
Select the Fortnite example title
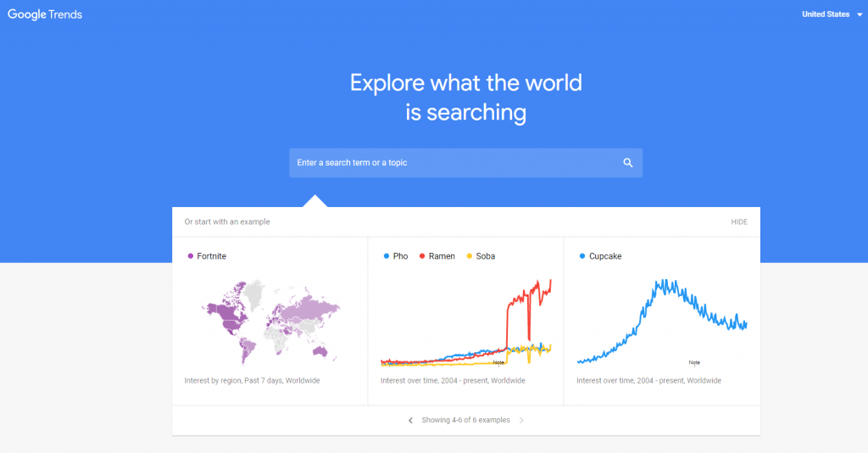211,256
